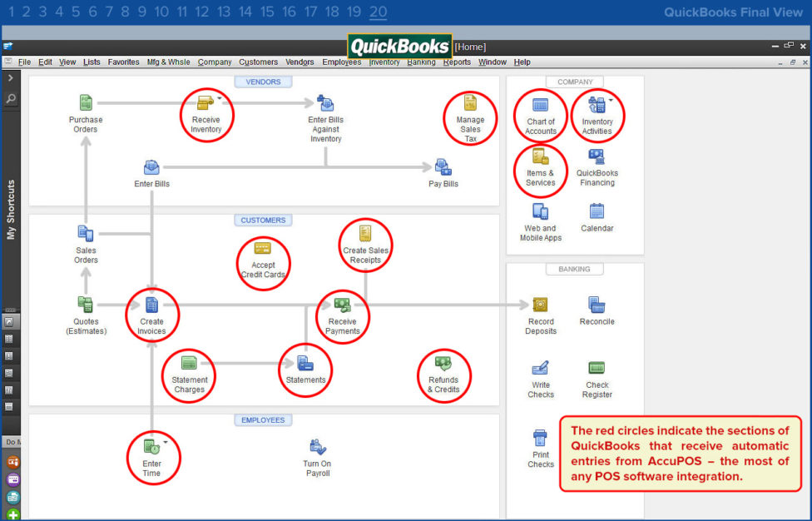
Task: Click the Statements icon
Action: coord(305,363)
